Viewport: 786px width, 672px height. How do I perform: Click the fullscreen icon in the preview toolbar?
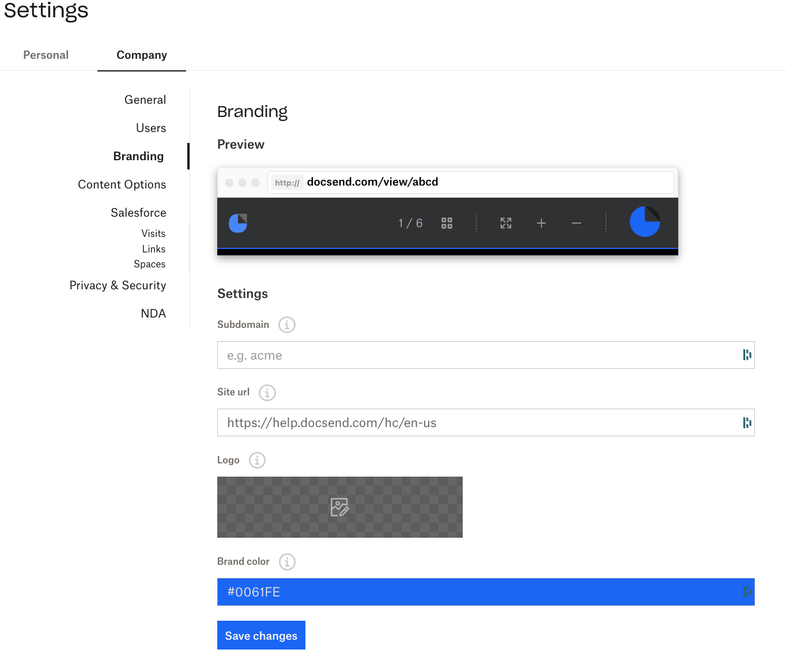(505, 222)
